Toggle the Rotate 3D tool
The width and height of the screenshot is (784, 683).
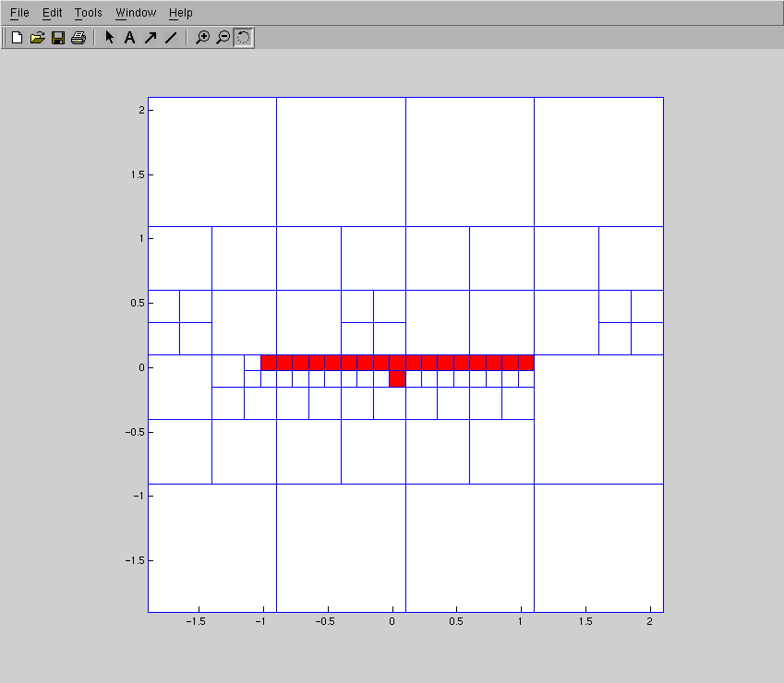[x=243, y=38]
